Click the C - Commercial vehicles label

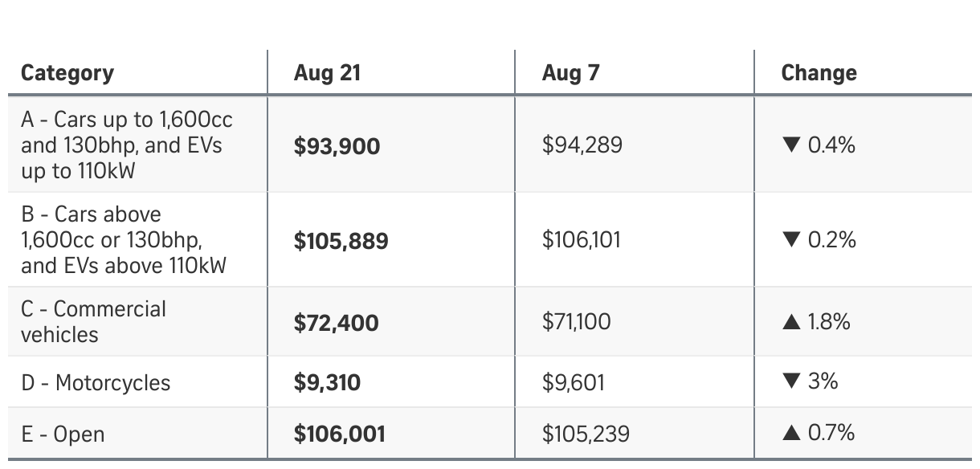(93, 321)
